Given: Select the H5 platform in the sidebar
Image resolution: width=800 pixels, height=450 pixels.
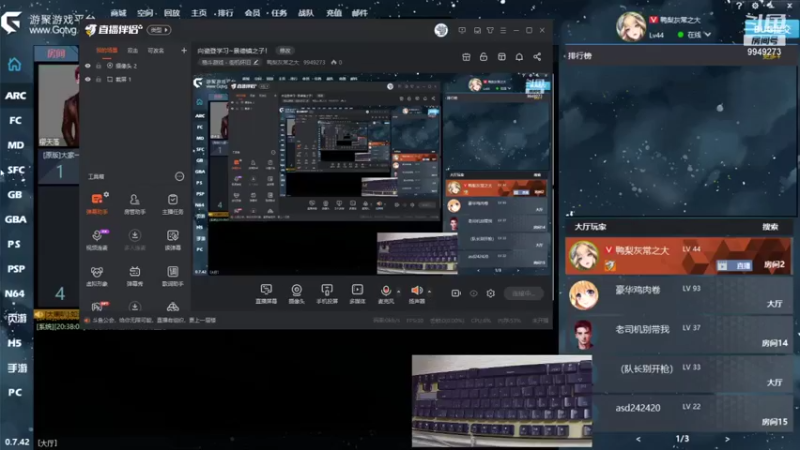Looking at the screenshot, I should point(15,343).
